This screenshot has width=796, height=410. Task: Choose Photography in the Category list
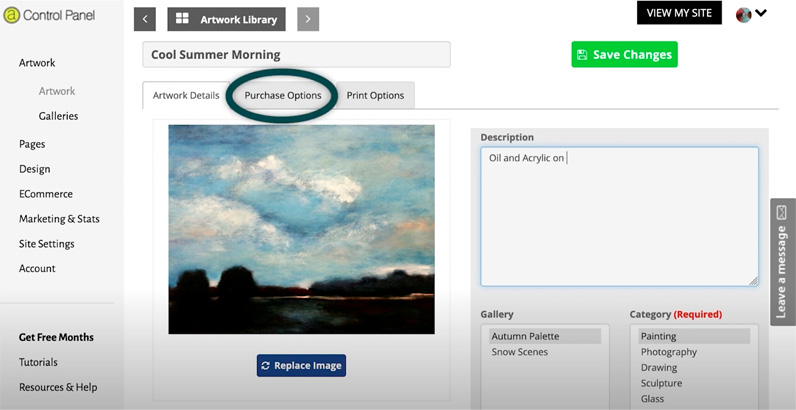coord(668,352)
